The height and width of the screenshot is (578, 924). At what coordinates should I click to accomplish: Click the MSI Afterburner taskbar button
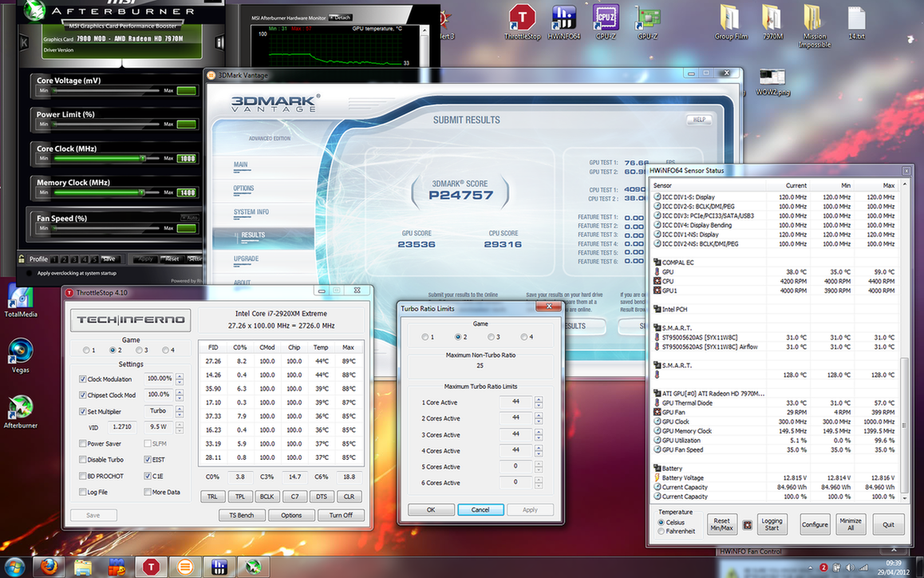click(x=254, y=568)
